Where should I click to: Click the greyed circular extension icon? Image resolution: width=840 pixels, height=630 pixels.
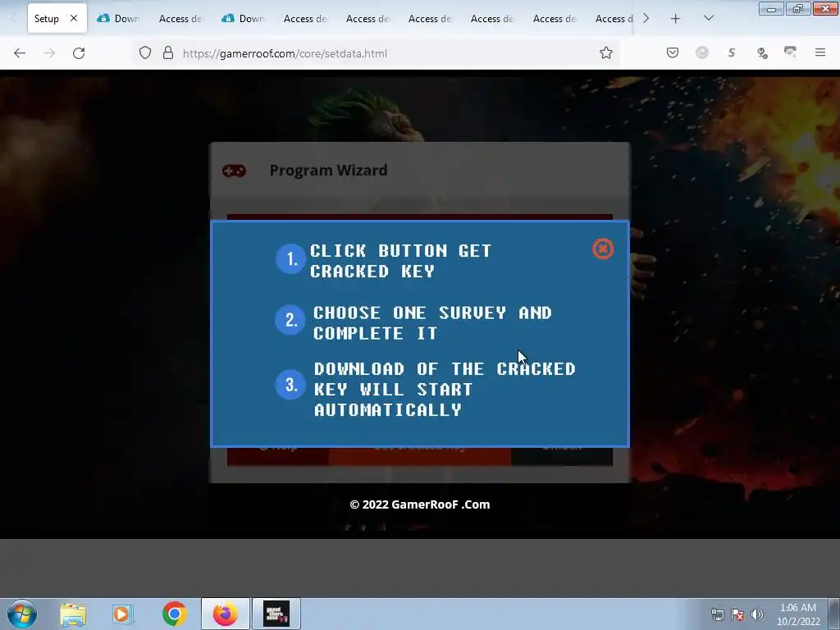click(702, 52)
